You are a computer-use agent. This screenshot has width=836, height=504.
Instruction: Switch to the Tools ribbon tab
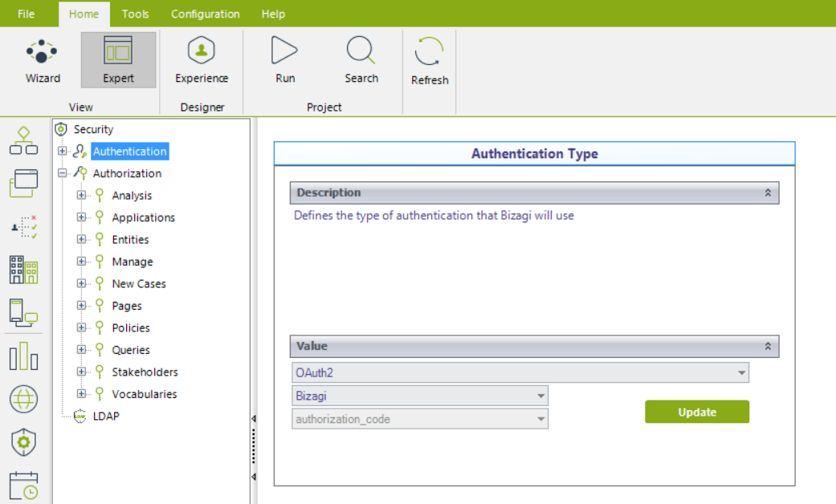tap(135, 14)
